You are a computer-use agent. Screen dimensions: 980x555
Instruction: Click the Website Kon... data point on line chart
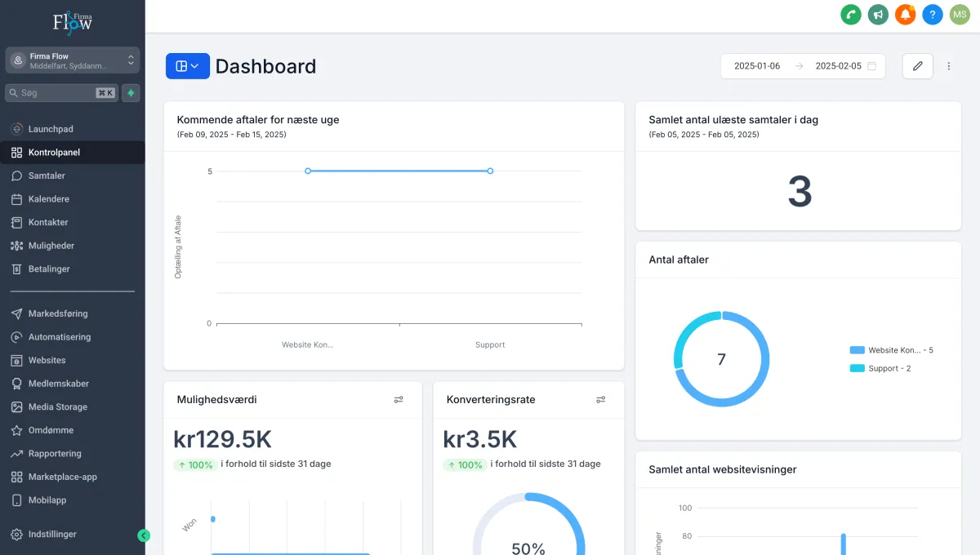308,171
